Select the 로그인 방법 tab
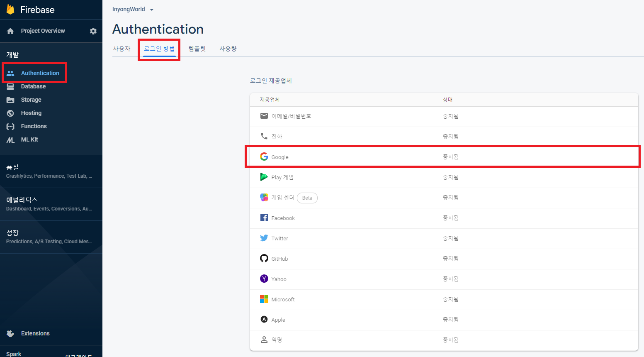Image resolution: width=644 pixels, height=357 pixels. (159, 49)
